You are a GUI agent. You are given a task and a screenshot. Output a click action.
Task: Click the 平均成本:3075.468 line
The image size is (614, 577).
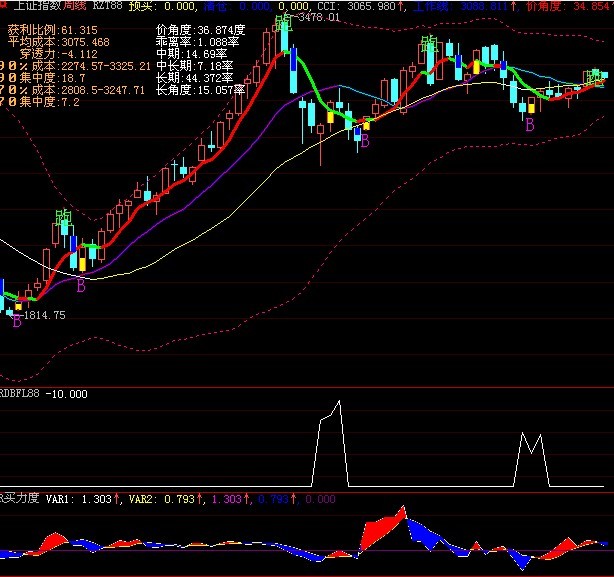58,42
